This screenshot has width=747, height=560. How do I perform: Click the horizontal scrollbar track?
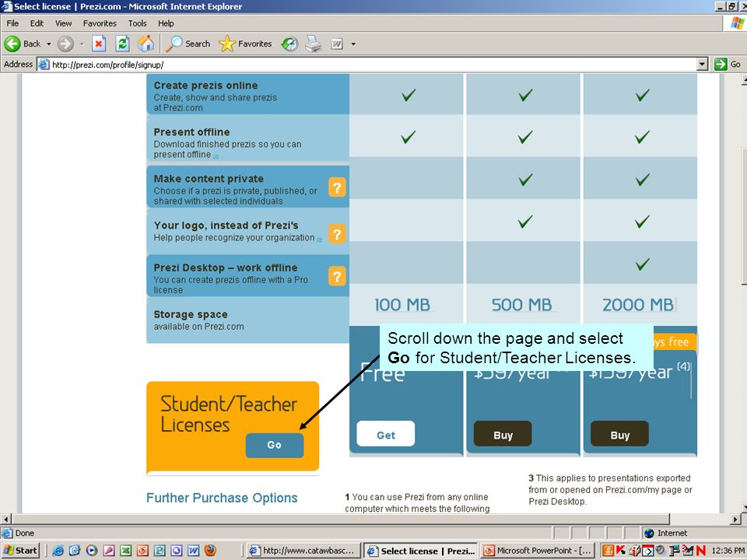click(700, 519)
